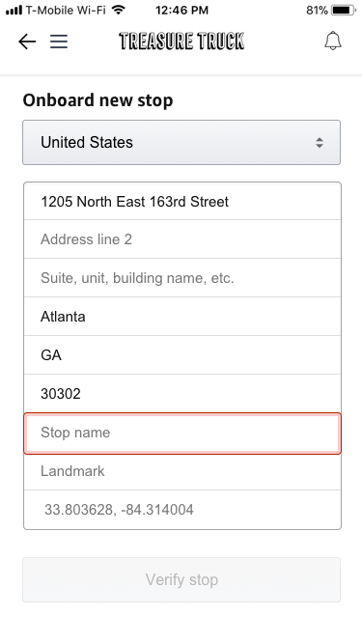The height and width of the screenshot is (644, 362).
Task: Edit the GA state field
Action: point(182,355)
